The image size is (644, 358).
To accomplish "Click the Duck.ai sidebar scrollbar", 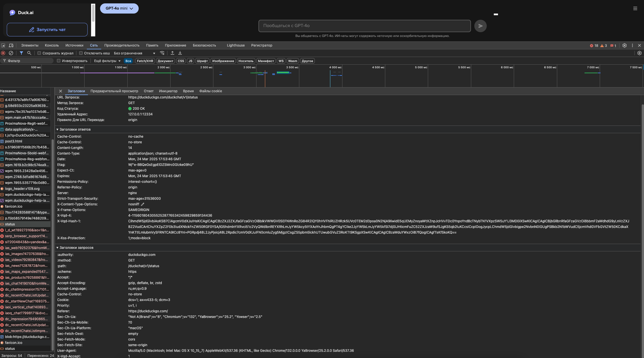I will tap(93, 13).
